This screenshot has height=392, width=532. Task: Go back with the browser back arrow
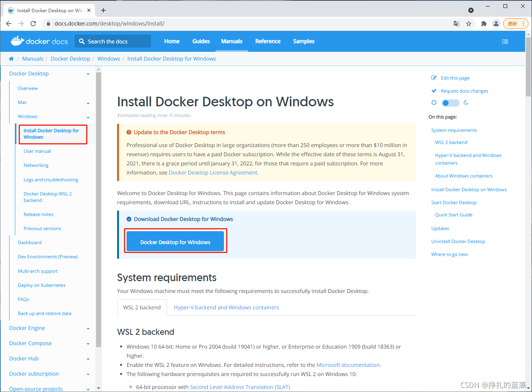[9, 24]
